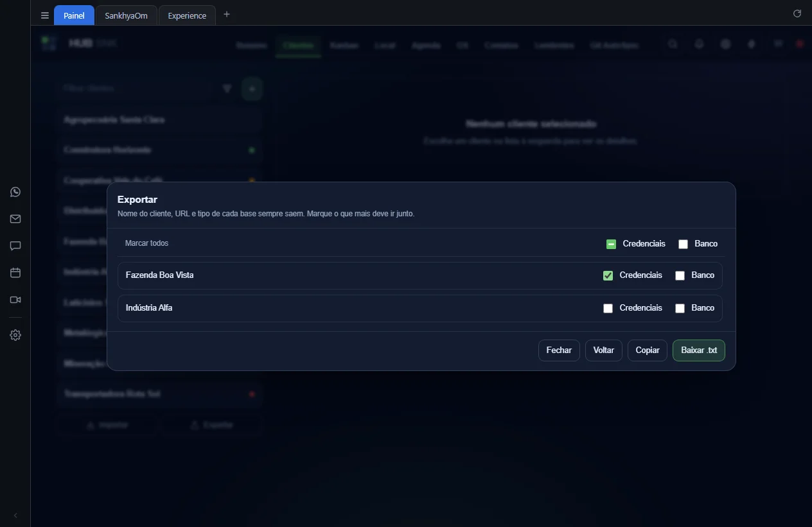Open the hamburger menu beside Painel tab
Viewport: 812px width, 527px height.
[45, 15]
